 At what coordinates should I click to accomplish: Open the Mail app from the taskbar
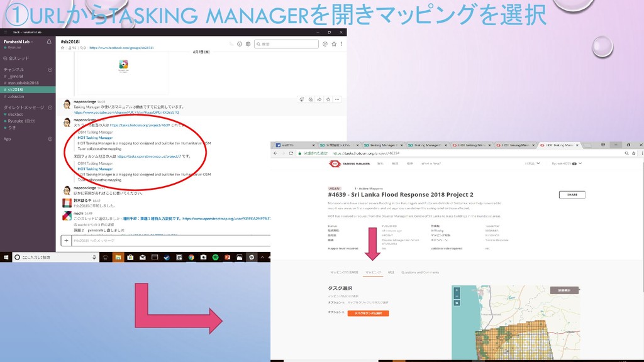tap(143, 257)
